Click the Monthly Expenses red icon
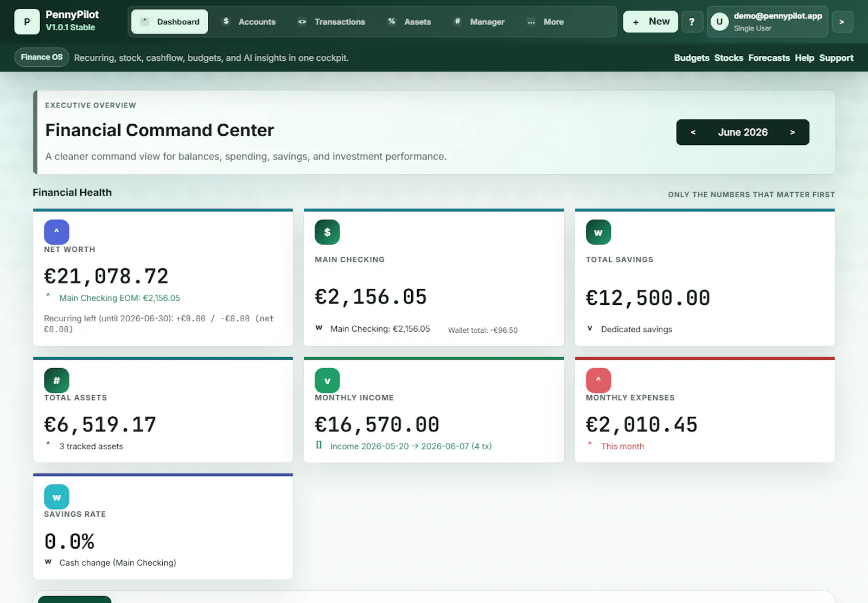868x603 pixels. click(x=598, y=380)
